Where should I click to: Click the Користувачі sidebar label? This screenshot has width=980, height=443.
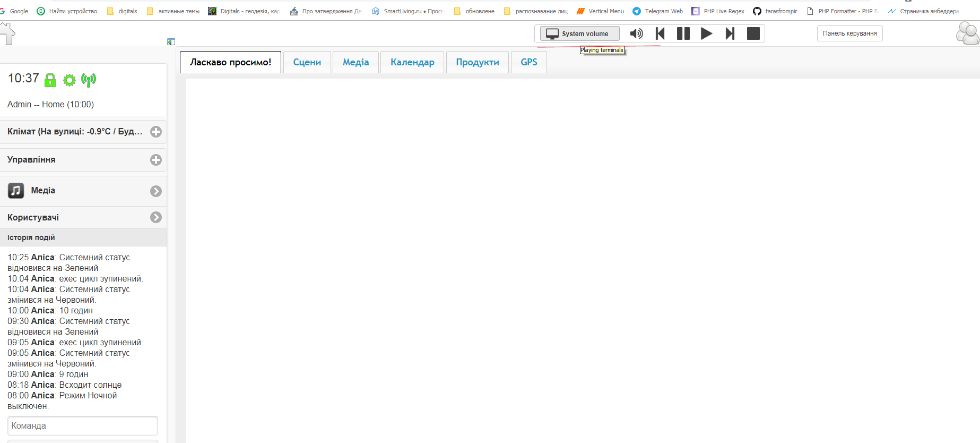point(33,217)
